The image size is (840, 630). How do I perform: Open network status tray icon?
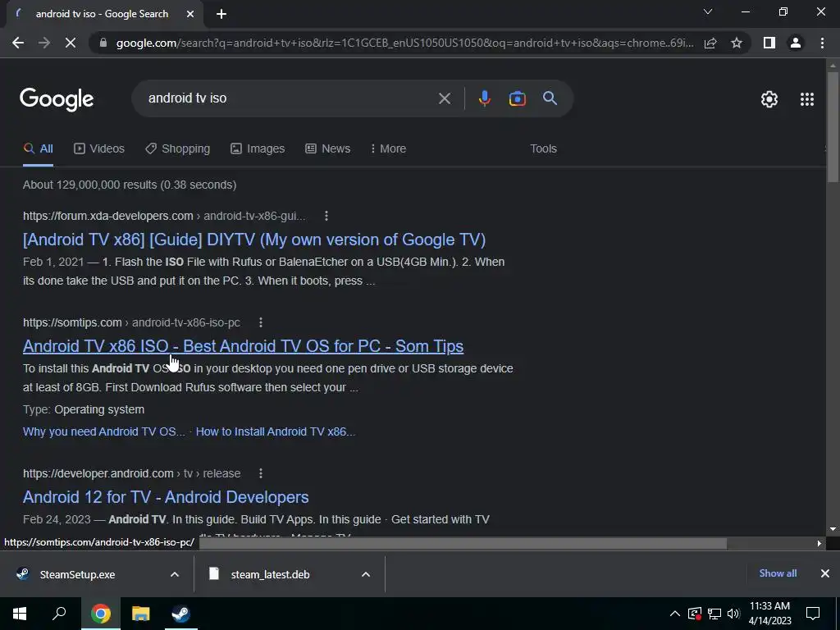714,614
